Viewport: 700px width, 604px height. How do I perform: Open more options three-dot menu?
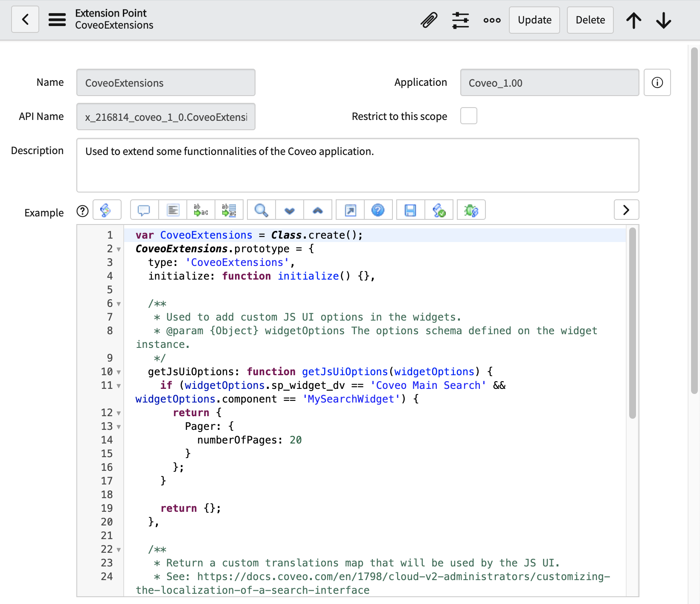(x=492, y=20)
